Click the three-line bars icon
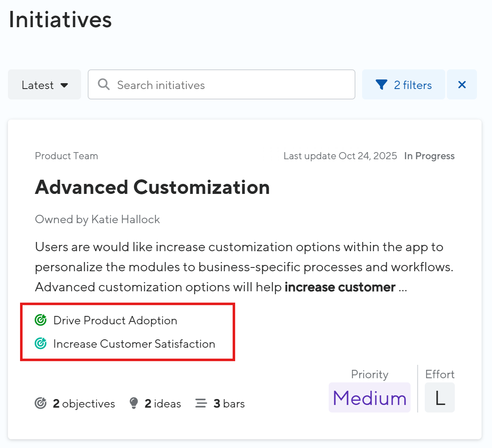Image resolution: width=492 pixels, height=448 pixels. pos(201,403)
